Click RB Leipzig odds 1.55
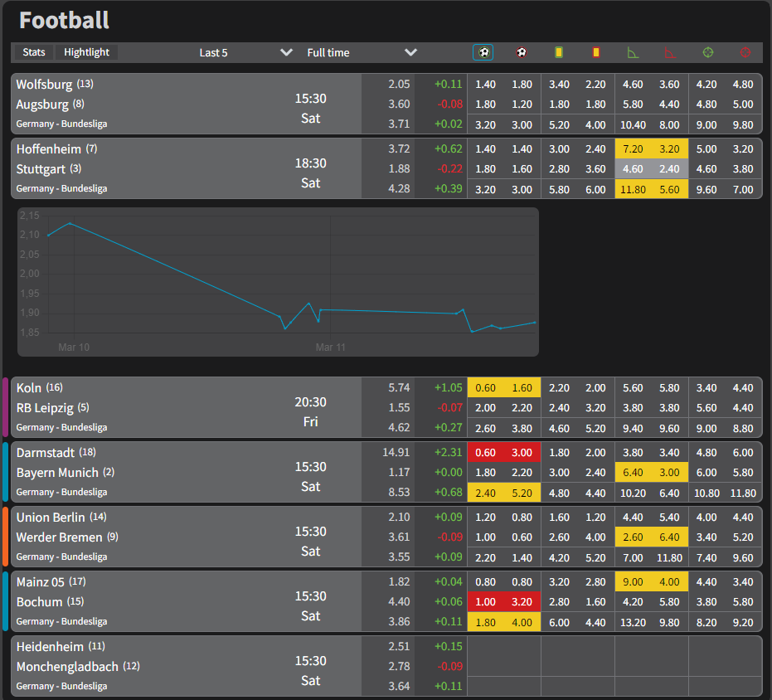Screen dimensions: 772x700 pyautogui.click(x=399, y=408)
